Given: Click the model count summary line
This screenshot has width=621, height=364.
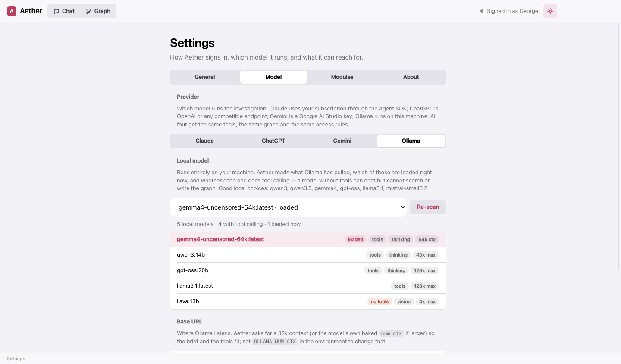Looking at the screenshot, I should pos(239,224).
